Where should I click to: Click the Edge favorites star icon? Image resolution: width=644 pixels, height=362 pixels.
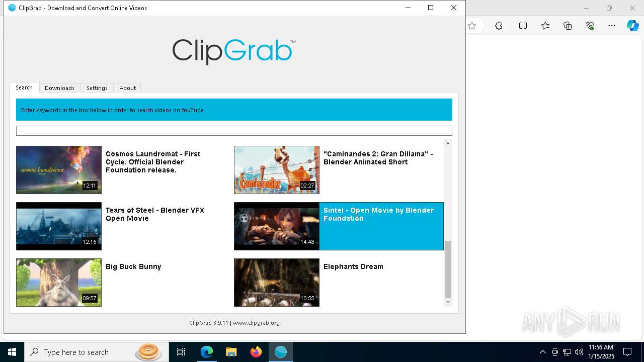click(472, 26)
